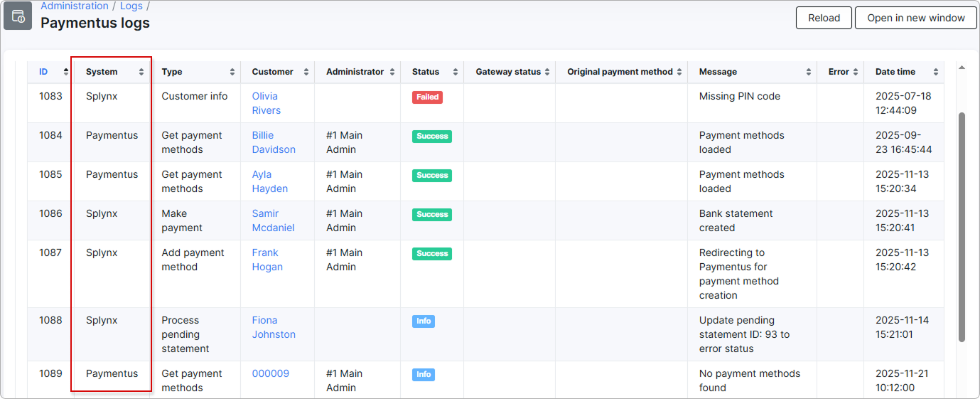Click the Success badge in row 1084
This screenshot has width=980, height=399.
(x=432, y=137)
